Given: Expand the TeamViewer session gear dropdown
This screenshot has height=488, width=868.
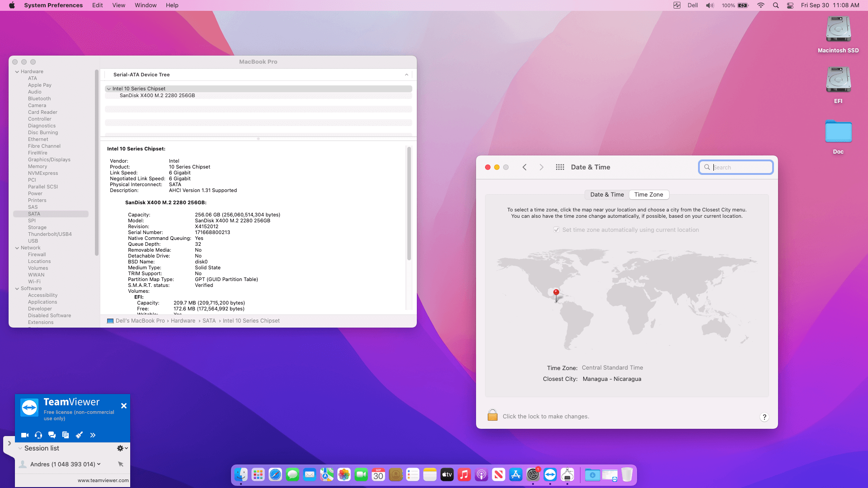Looking at the screenshot, I should 122,448.
